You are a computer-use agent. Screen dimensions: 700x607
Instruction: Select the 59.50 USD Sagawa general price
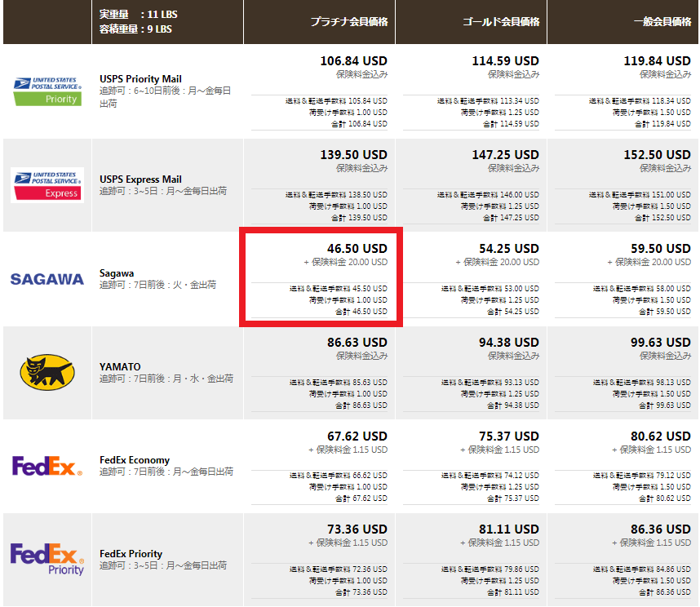(661, 249)
